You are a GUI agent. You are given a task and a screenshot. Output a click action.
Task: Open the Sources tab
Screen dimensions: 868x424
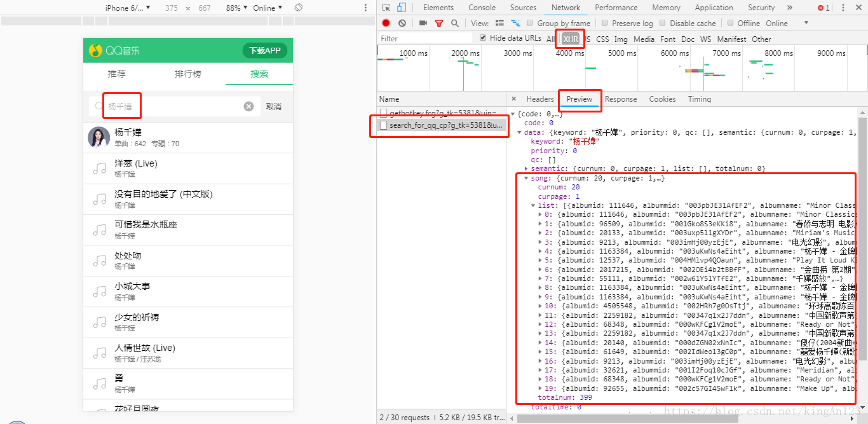[x=523, y=8]
